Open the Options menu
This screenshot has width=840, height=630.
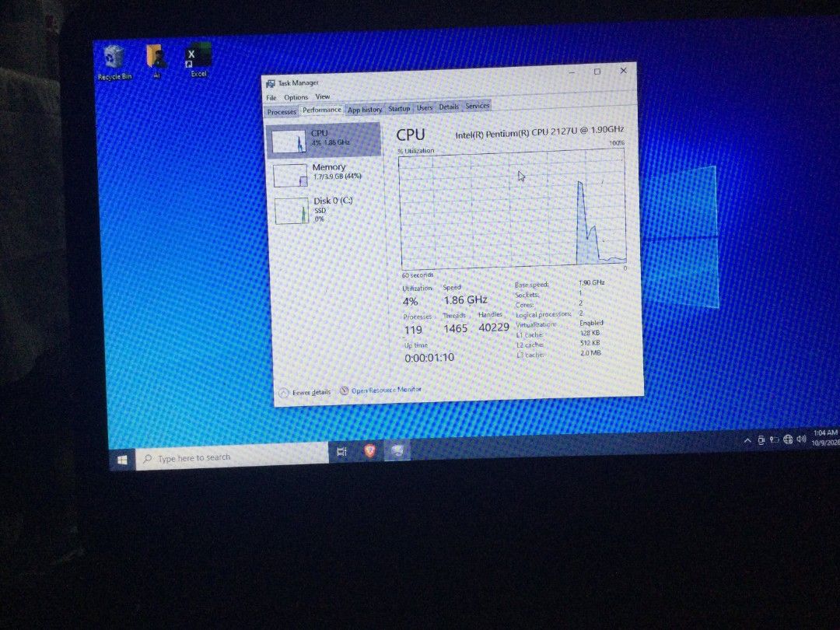(x=296, y=97)
